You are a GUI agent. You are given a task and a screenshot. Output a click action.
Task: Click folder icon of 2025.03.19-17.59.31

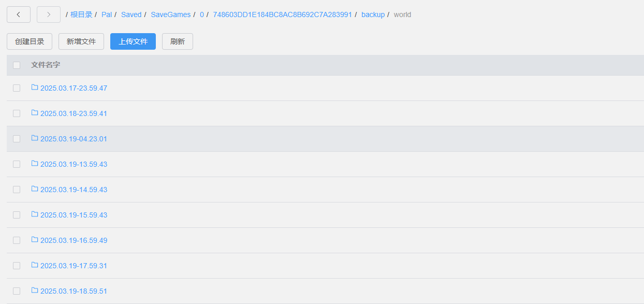35,265
